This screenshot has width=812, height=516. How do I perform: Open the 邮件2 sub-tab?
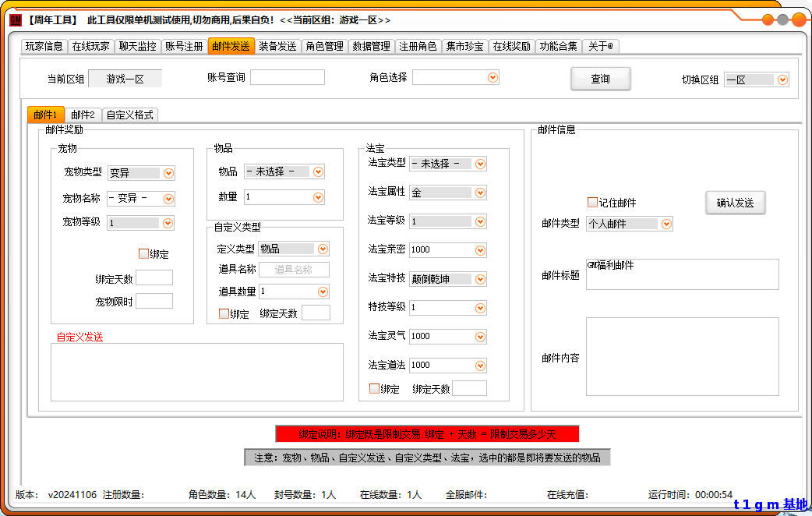click(x=83, y=115)
